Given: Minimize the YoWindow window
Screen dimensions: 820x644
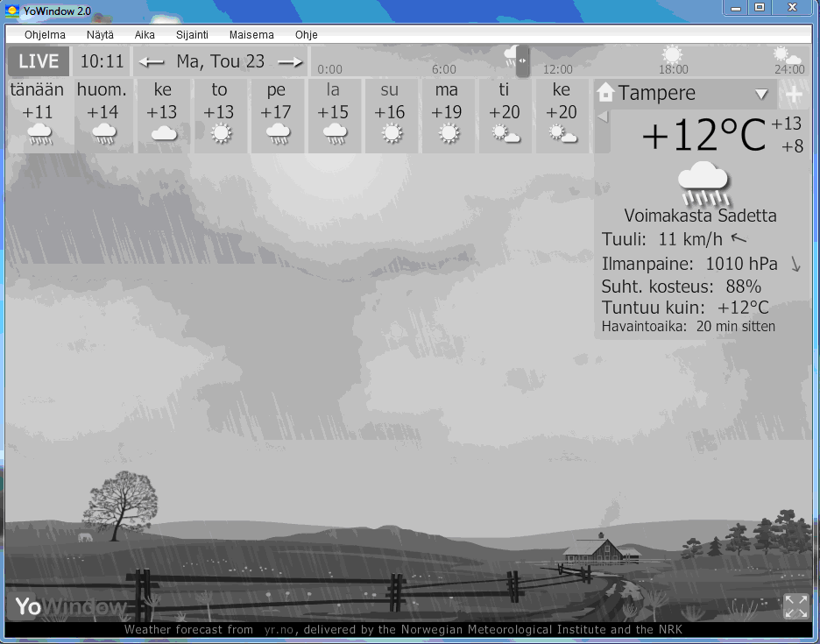Looking at the screenshot, I should (x=736, y=7).
